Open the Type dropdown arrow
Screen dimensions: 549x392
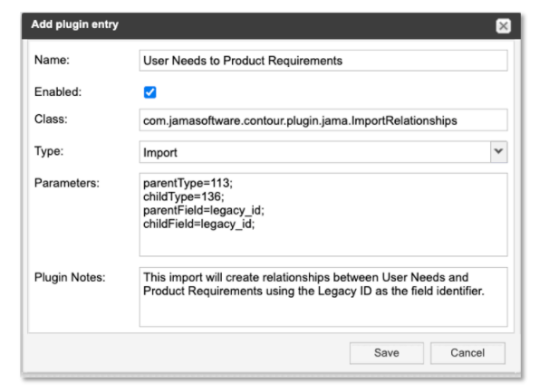[x=498, y=152]
